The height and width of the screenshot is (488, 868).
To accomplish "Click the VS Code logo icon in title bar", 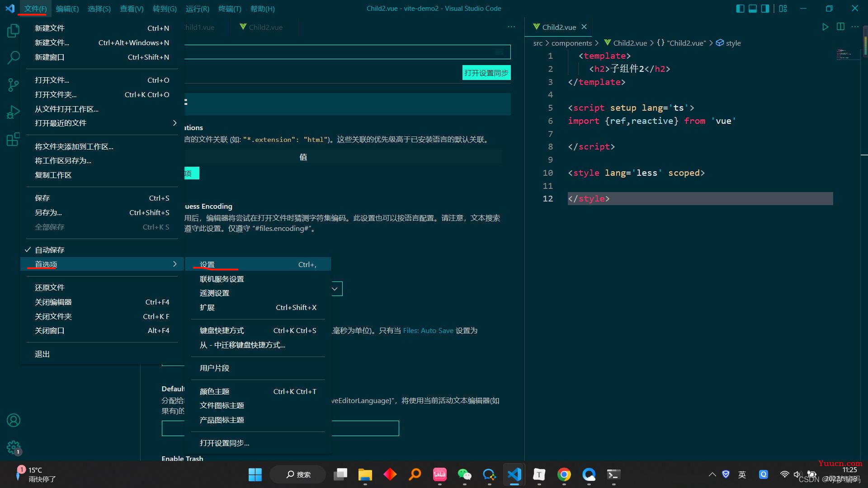I will coord(10,9).
